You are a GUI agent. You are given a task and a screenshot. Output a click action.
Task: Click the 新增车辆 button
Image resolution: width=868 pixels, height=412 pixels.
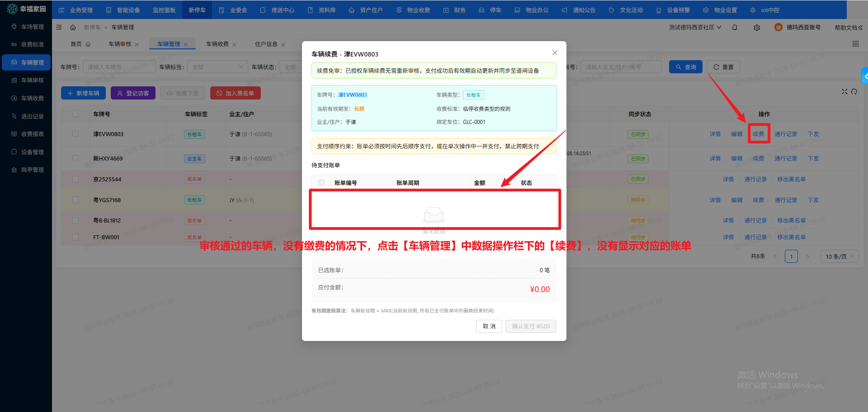pyautogui.click(x=83, y=93)
